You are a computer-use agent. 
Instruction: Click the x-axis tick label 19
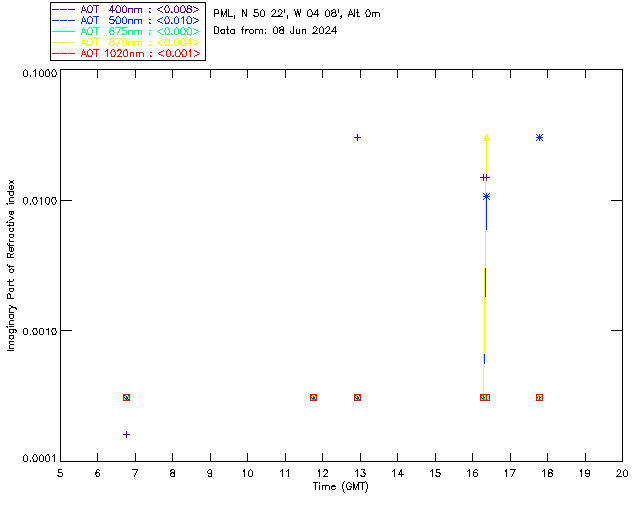coord(585,473)
